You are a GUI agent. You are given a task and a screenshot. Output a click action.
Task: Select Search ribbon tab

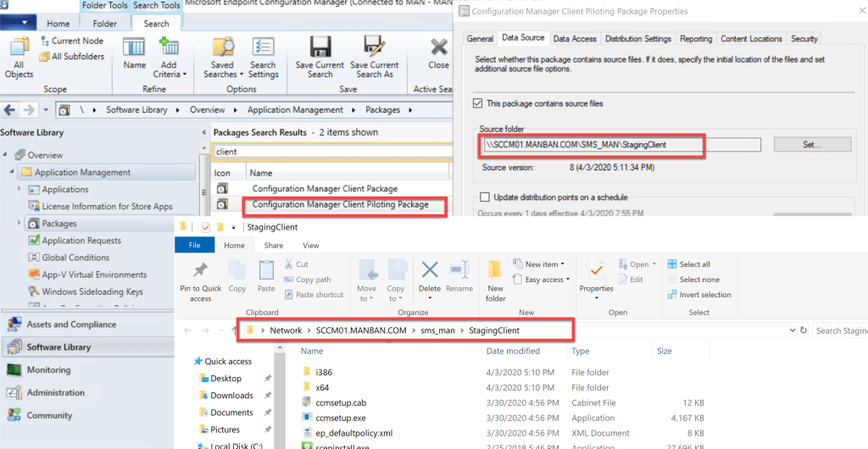tap(156, 23)
